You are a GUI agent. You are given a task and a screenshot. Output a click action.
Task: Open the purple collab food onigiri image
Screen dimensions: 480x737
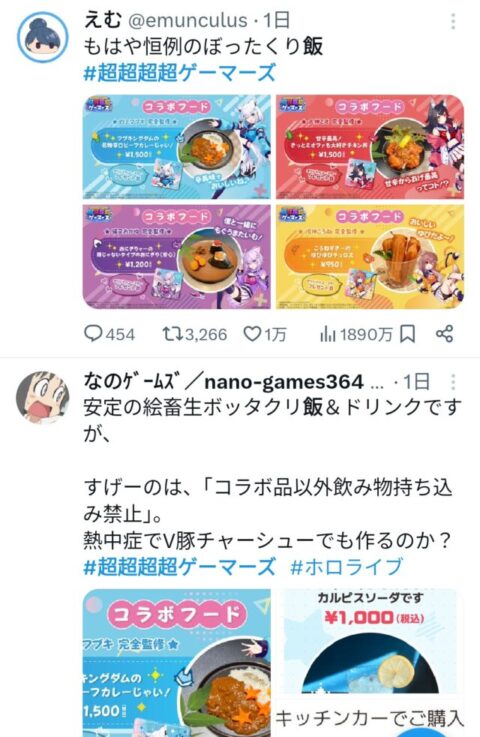[x=177, y=257]
